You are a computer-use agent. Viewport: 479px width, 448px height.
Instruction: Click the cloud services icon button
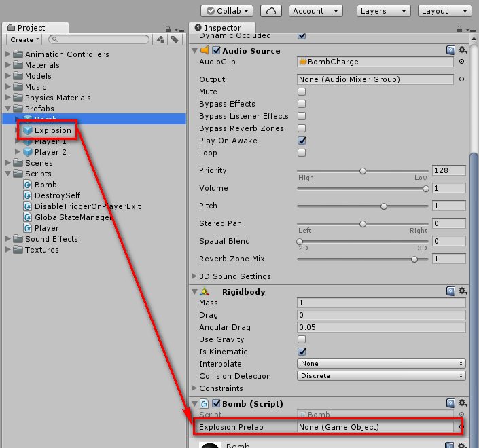[271, 11]
